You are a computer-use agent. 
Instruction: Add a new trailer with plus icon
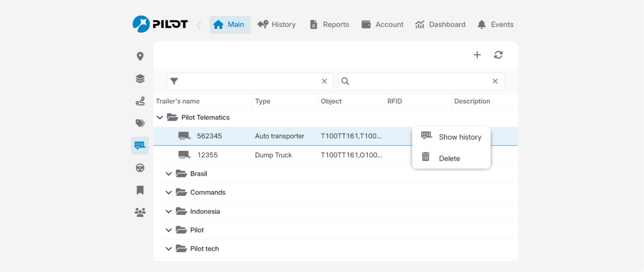pos(477,55)
